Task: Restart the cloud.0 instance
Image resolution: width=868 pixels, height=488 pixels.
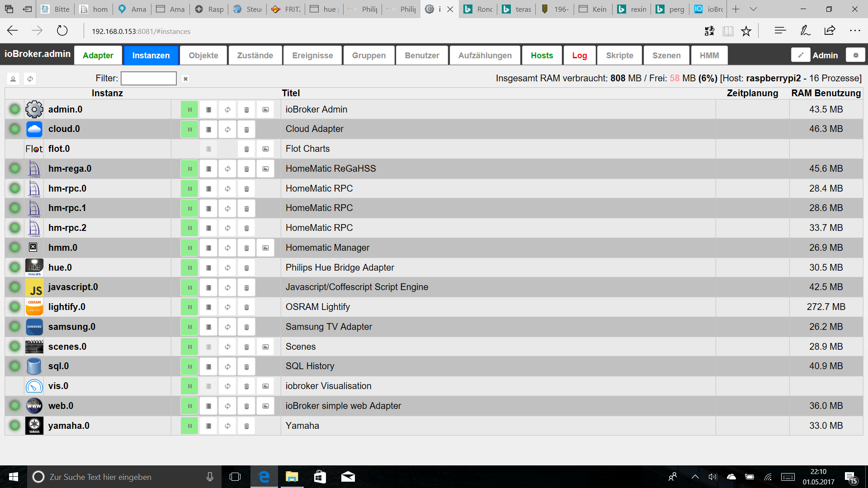Action: pyautogui.click(x=227, y=129)
